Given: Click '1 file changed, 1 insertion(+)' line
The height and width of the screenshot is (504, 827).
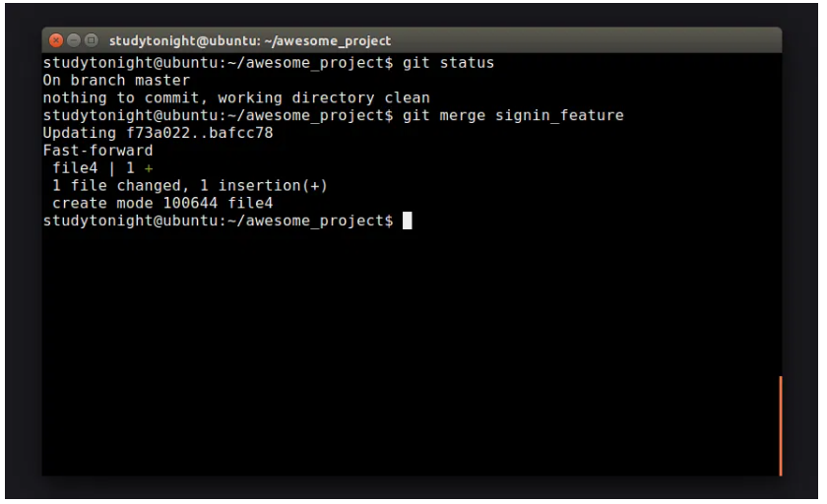Looking at the screenshot, I should (190, 185).
